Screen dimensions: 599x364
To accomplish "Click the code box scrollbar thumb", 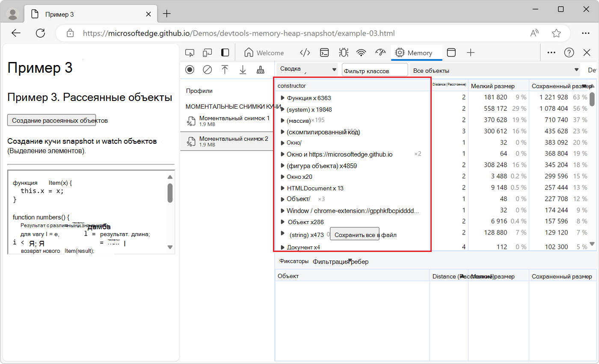I will (170, 193).
